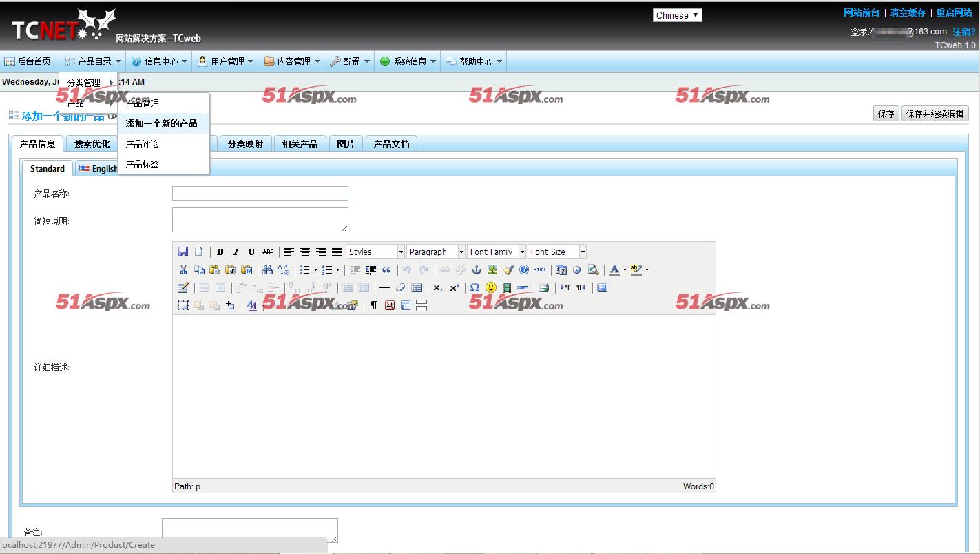Center align text in editor
Screen dimensions: 980x554
tap(305, 252)
